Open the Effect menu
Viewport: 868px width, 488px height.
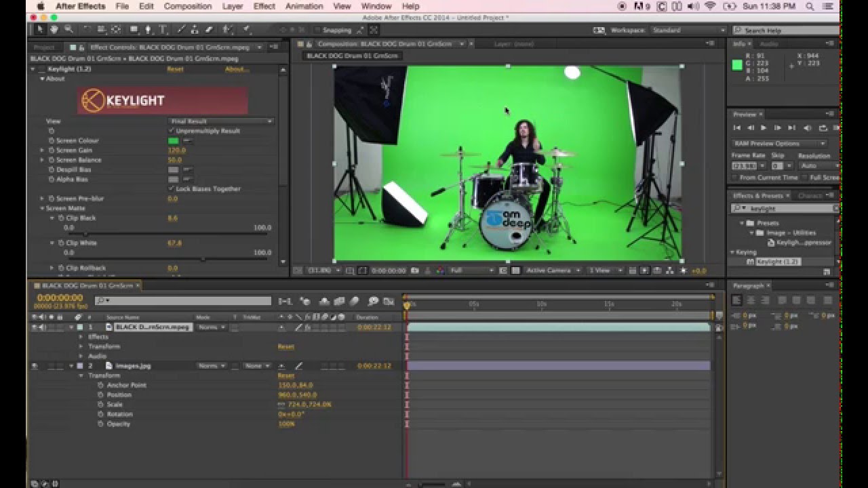[x=264, y=6]
